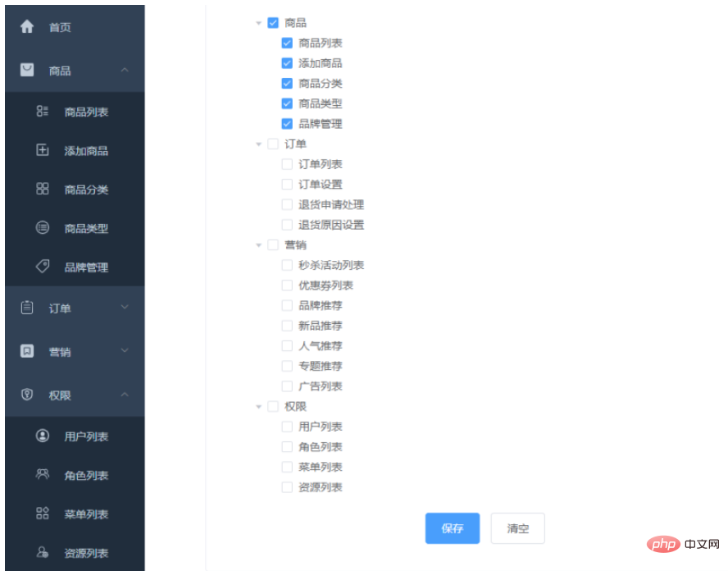Collapse 商品 sidebar menu chevron

(x=125, y=71)
